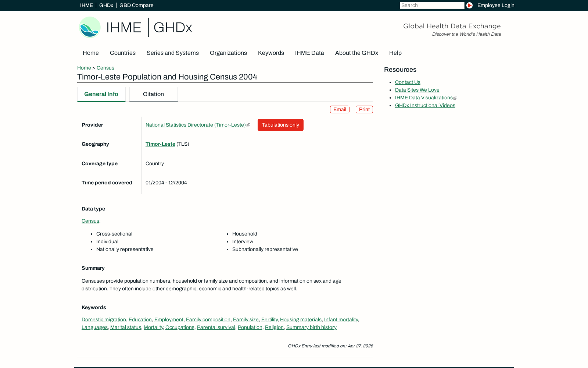Open the Summary birth history keyword

311,327
